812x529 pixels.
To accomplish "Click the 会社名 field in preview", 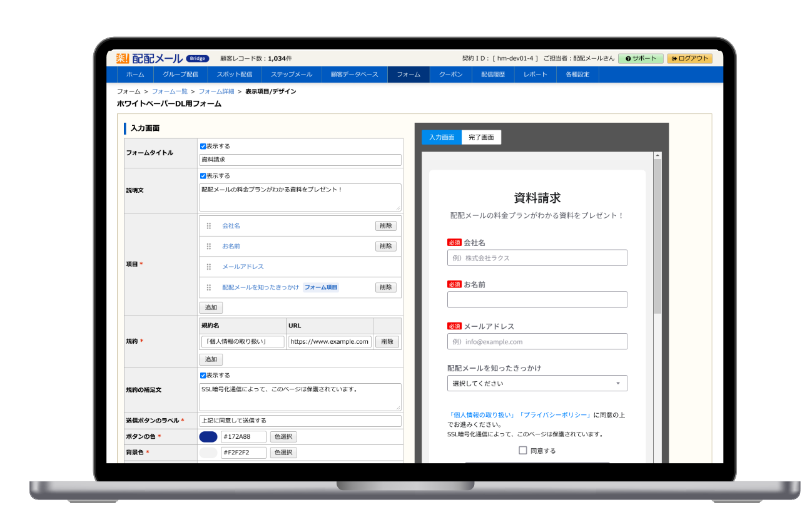I will point(537,258).
